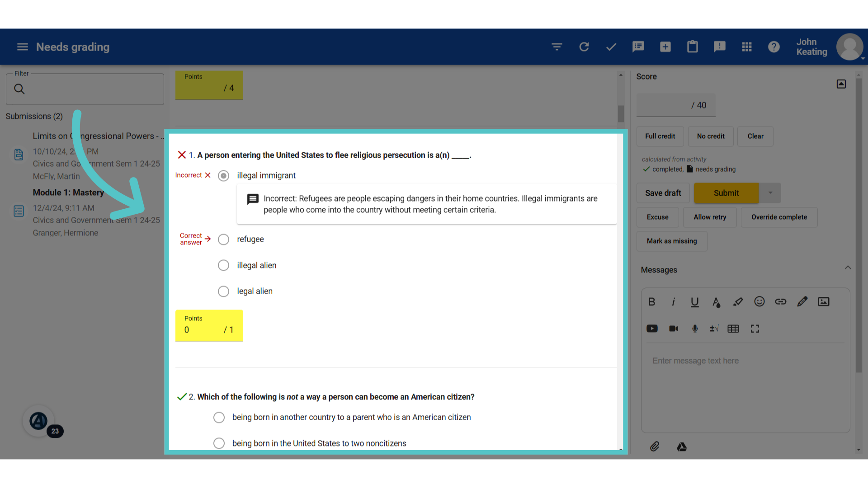Click the Clear score button
Viewport: 868px width, 488px height.
click(755, 136)
